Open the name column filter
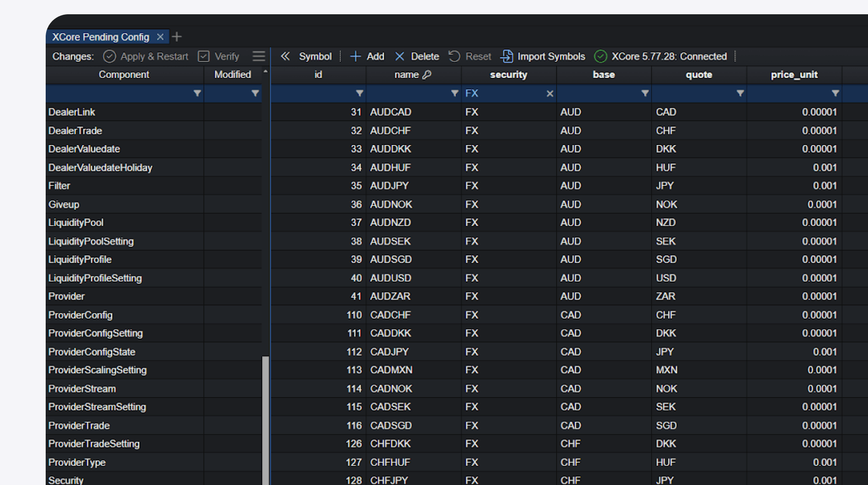 [x=454, y=93]
